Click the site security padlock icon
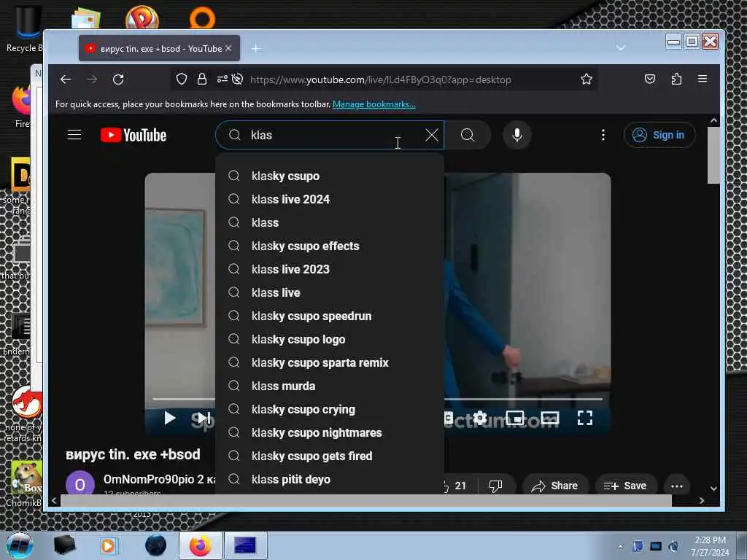The width and height of the screenshot is (747, 560). pyautogui.click(x=202, y=79)
